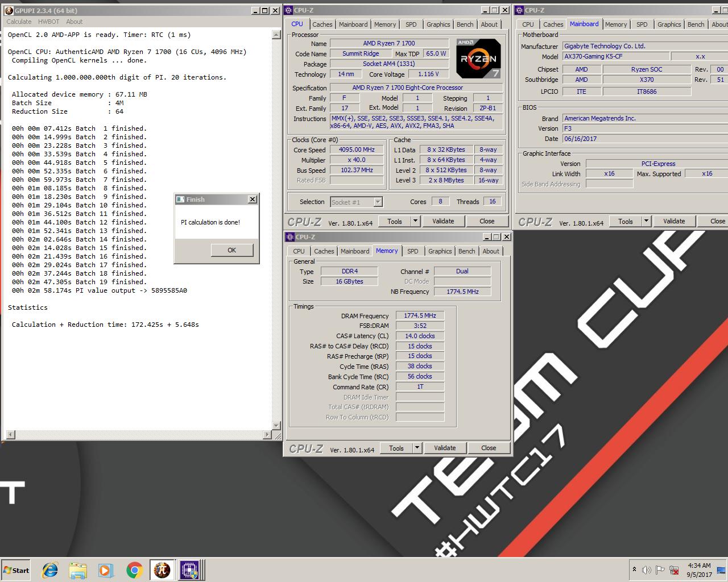Click the DRAM Frequency 1774.5 MHz value
The width and height of the screenshot is (728, 582).
[x=420, y=315]
